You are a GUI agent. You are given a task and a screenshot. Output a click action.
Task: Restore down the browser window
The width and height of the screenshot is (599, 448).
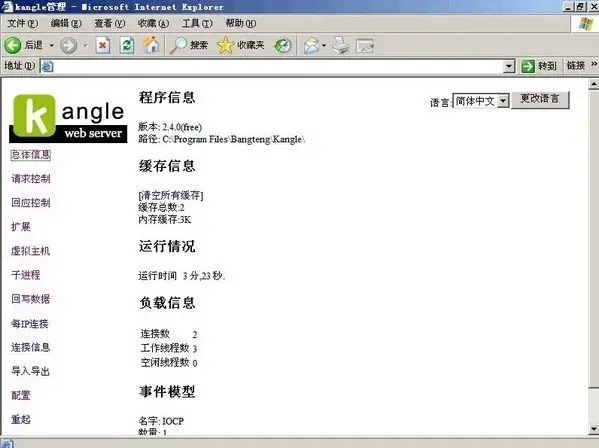click(x=581, y=6)
